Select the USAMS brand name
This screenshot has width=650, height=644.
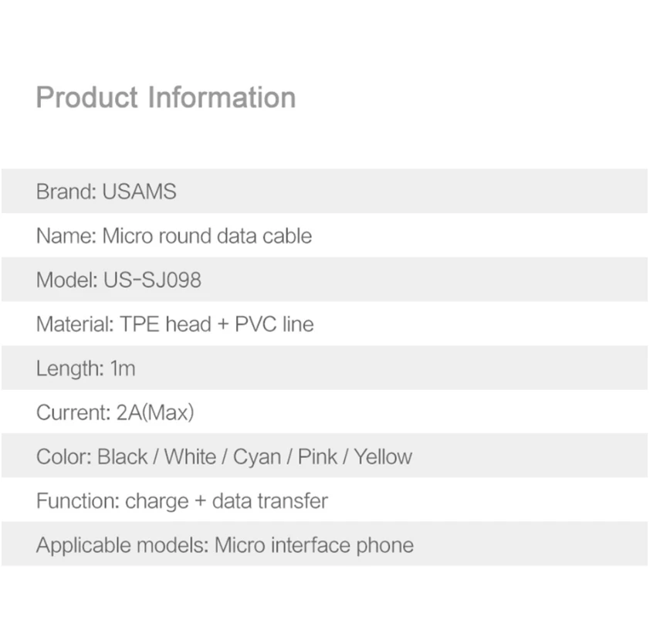(140, 192)
